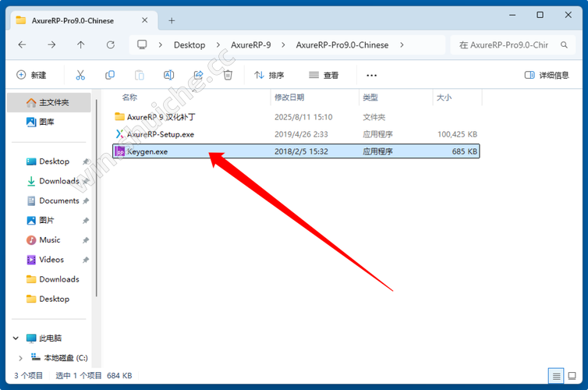Select 本地磁盘 (C:) in sidebar
The image size is (588, 390).
66,358
